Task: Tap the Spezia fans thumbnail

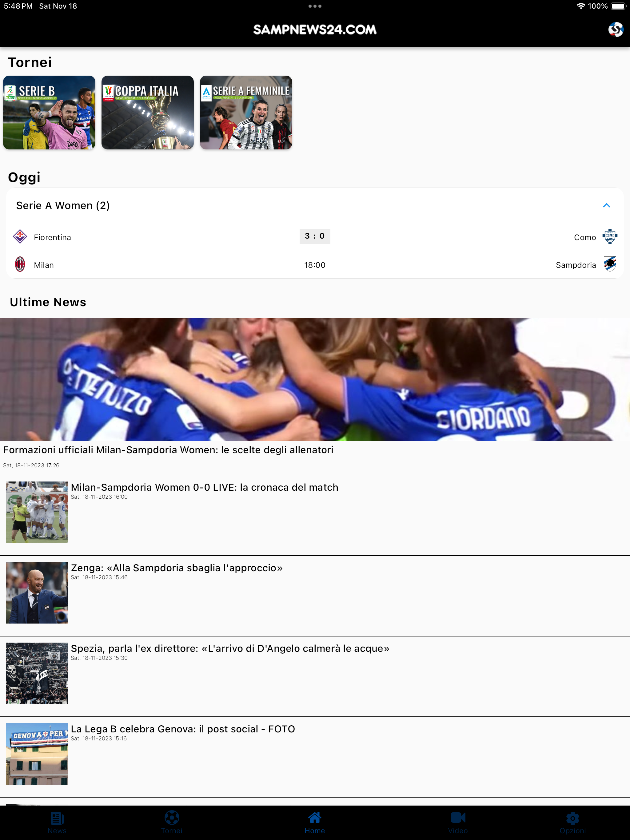Action: click(37, 673)
